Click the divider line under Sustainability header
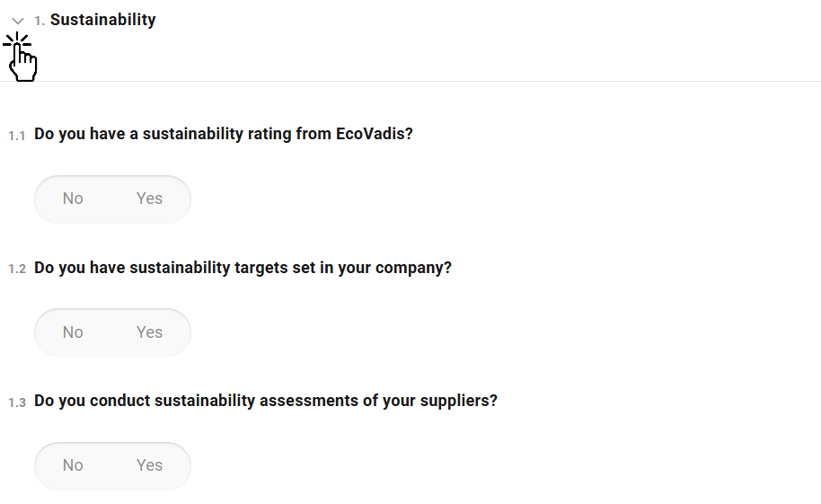Image resolution: width=821 pixels, height=504 pixels. pos(410,82)
